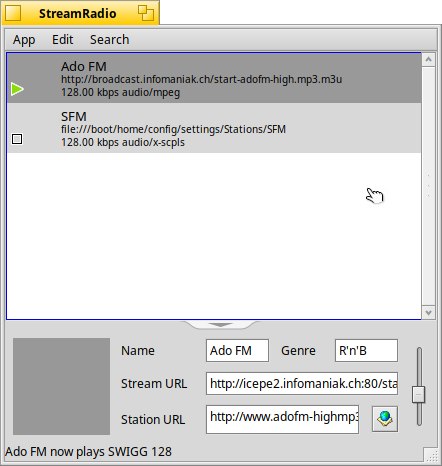Click the Stream URL input field

tap(302, 384)
